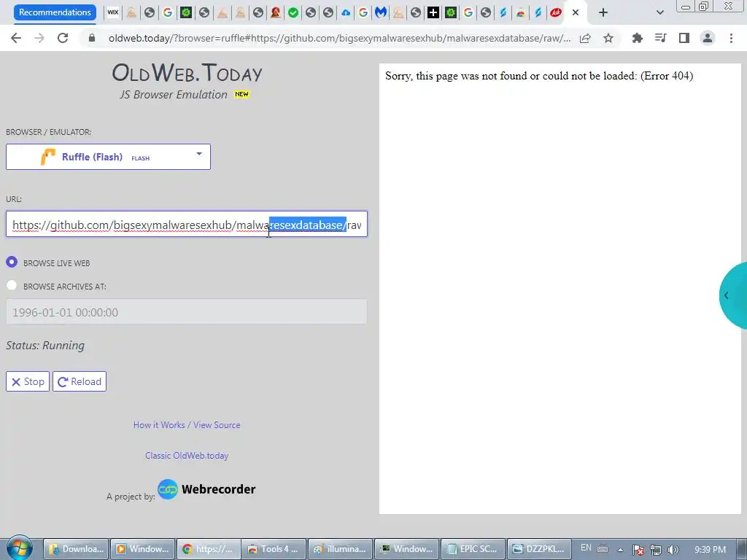Open illumina Paint taskbar window

pyautogui.click(x=341, y=549)
